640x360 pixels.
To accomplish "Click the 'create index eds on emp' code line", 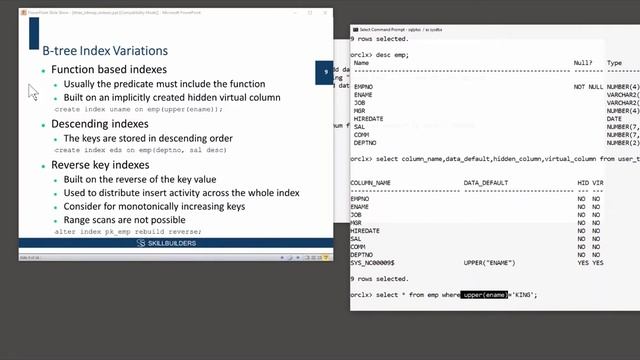I will click(x=140, y=150).
